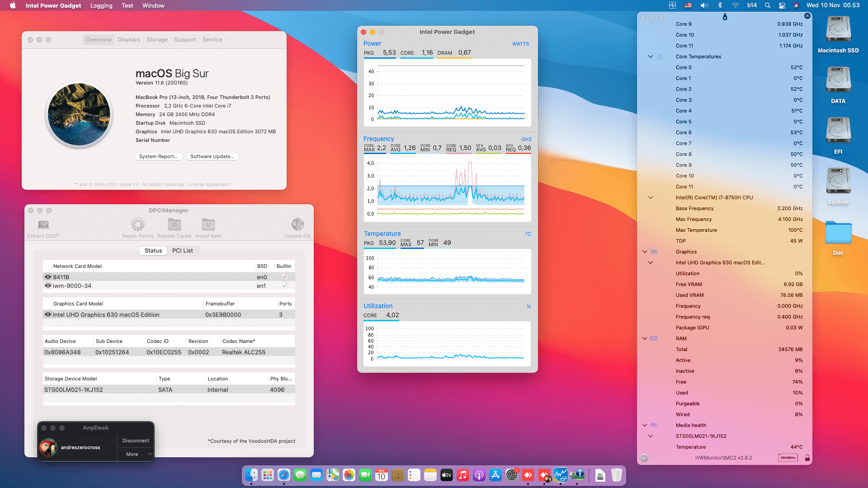This screenshot has height=488, width=868.
Task: Open Podcasts from the Dock
Action: coord(479,475)
